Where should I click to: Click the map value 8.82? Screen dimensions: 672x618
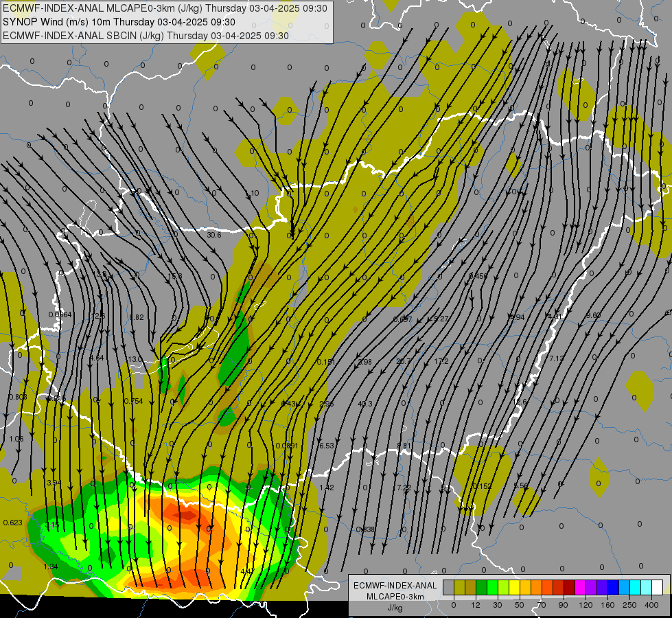click(137, 317)
